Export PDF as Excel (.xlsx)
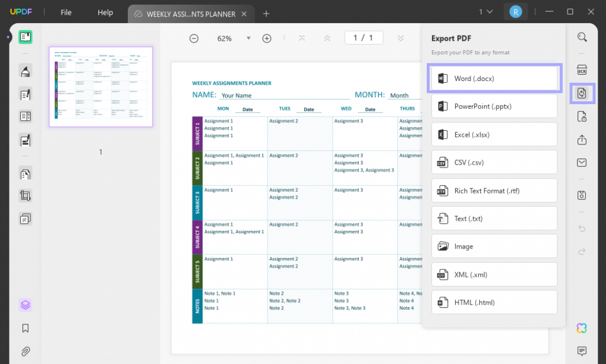The width and height of the screenshot is (606, 364). pos(494,134)
